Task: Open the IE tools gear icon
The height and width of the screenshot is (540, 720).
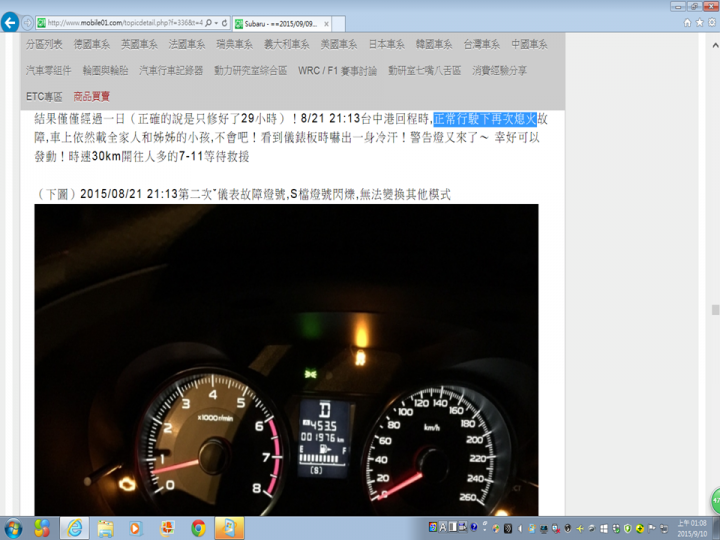Action: pos(712,22)
